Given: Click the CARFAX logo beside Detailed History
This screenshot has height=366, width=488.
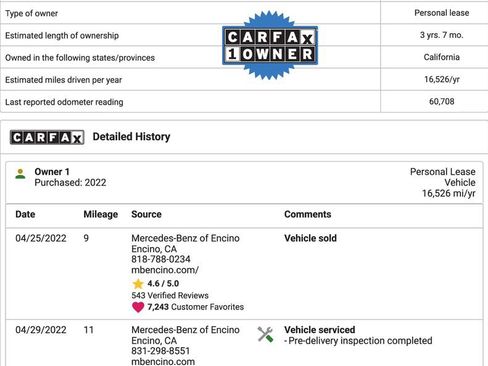Looking at the screenshot, I should click(x=47, y=137).
